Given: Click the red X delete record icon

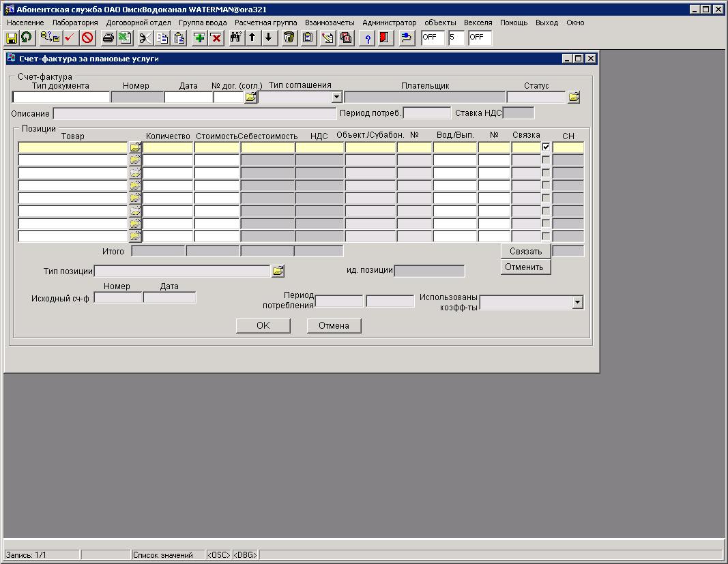Looking at the screenshot, I should (216, 38).
